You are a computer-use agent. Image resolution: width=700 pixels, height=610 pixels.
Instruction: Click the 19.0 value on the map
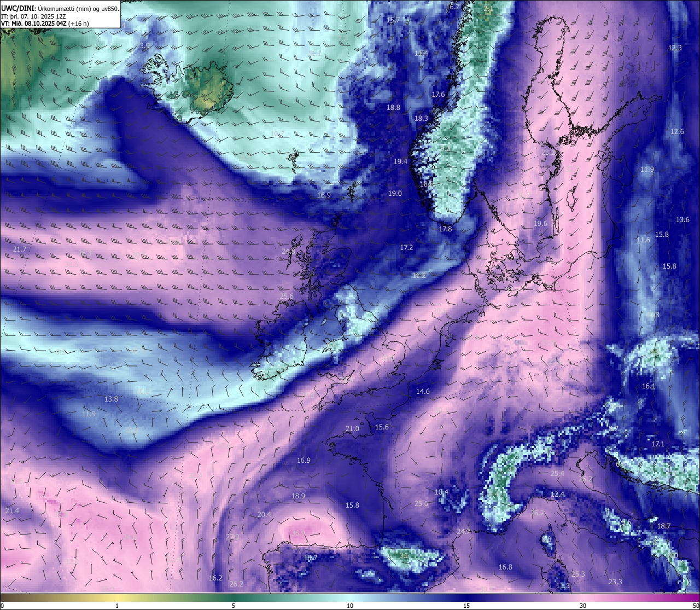click(395, 194)
